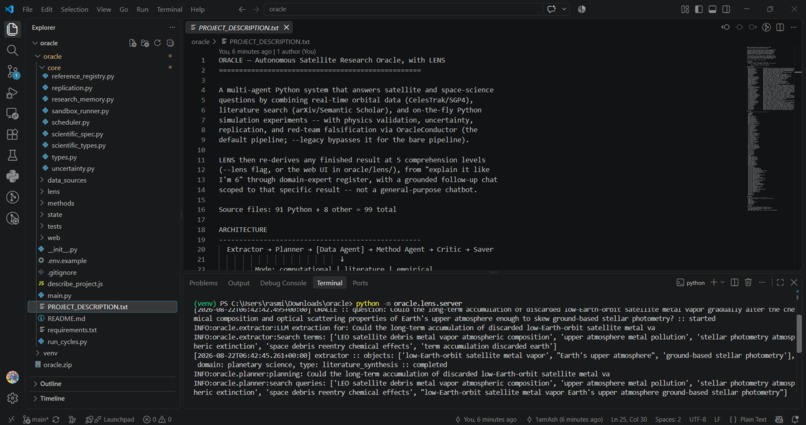Image resolution: width=806 pixels, height=425 pixels.
Task: Kill the terminal with the trash icon
Action: tap(748, 283)
